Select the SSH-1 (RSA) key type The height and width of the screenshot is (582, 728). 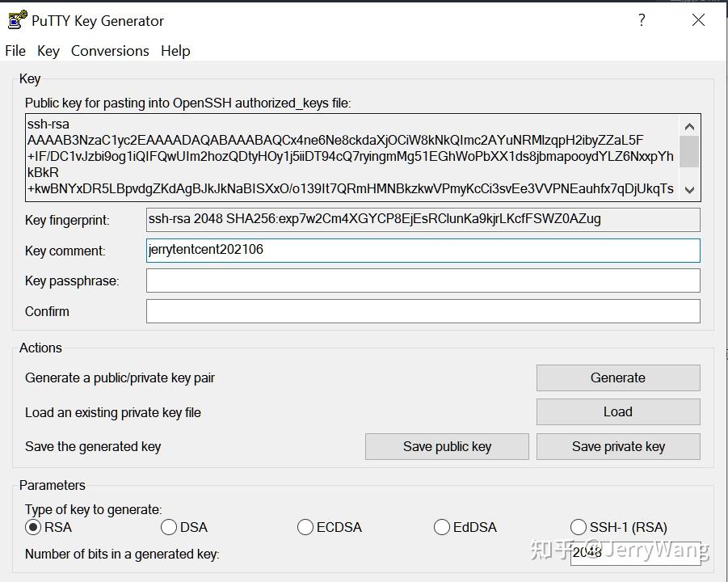pos(579,526)
